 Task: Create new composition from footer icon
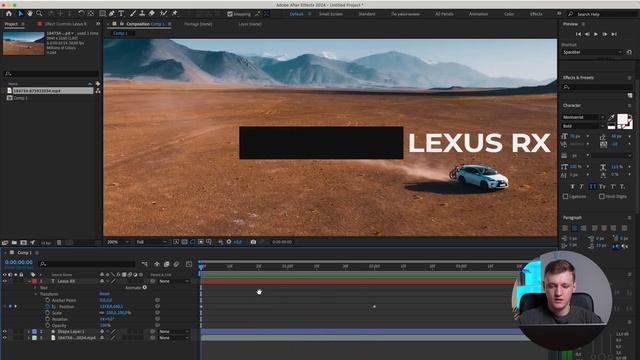click(x=23, y=242)
